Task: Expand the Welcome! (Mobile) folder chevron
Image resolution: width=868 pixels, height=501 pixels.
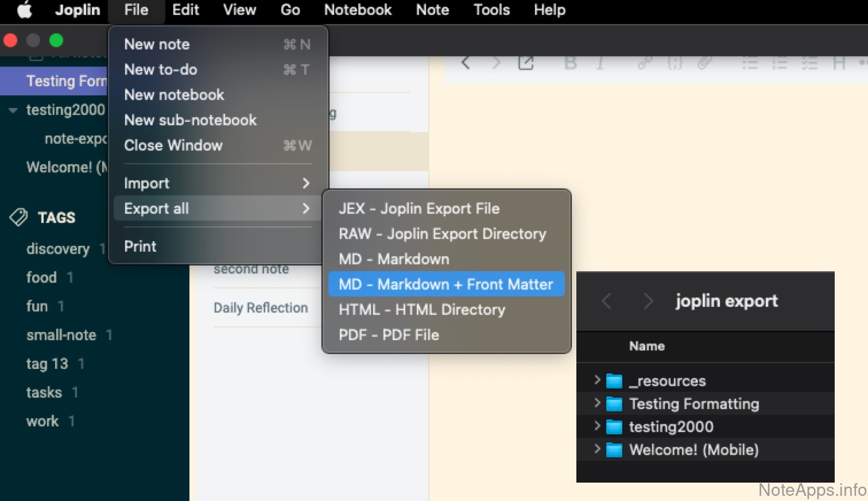Action: [x=597, y=449]
